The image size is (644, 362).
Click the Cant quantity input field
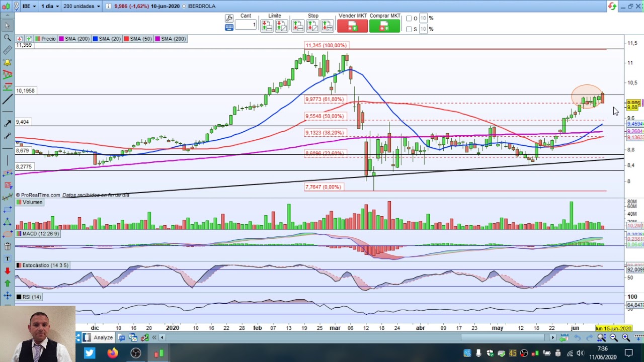(x=246, y=25)
